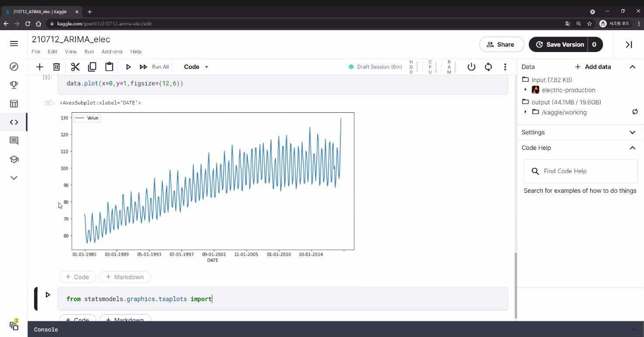This screenshot has width=644, height=337.
Task: Open Competitions trophy icon in sidebar
Action: [14, 85]
